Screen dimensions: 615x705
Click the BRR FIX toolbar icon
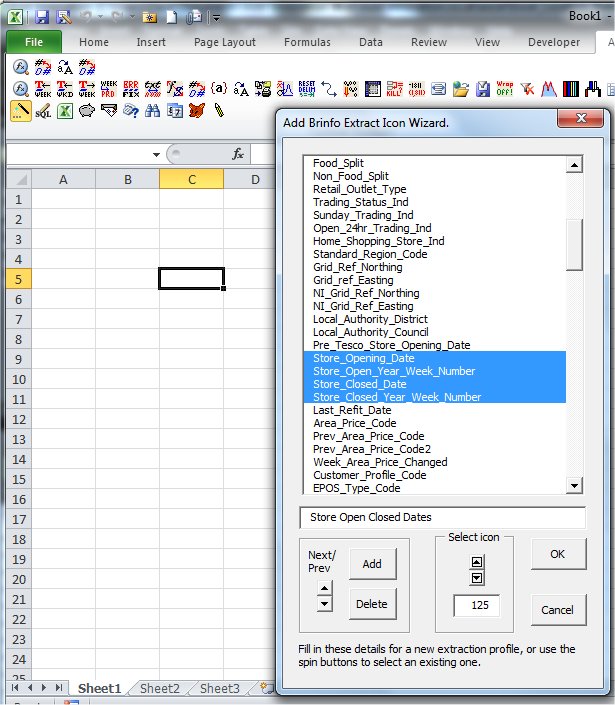tap(131, 89)
